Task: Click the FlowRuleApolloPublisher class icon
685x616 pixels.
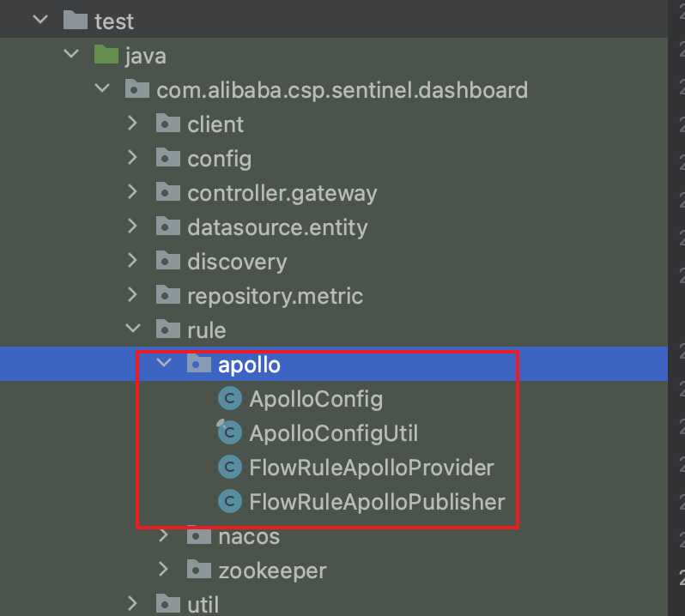Action: [x=230, y=502]
